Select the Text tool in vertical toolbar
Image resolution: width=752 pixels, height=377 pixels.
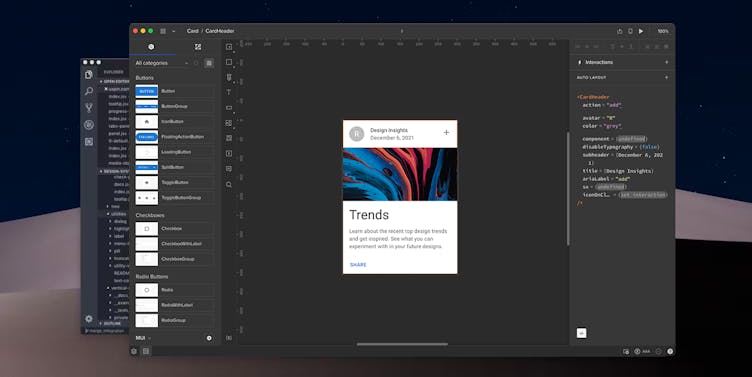pos(229,92)
